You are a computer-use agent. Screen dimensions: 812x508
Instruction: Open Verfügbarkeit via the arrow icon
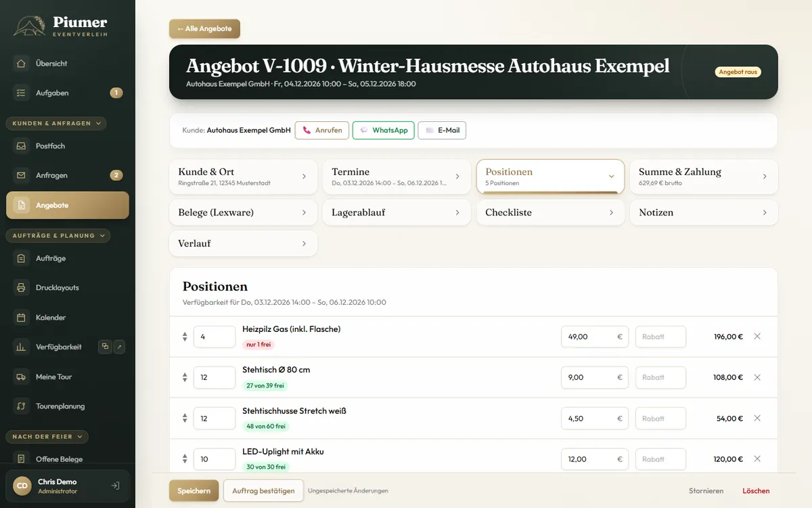119,347
